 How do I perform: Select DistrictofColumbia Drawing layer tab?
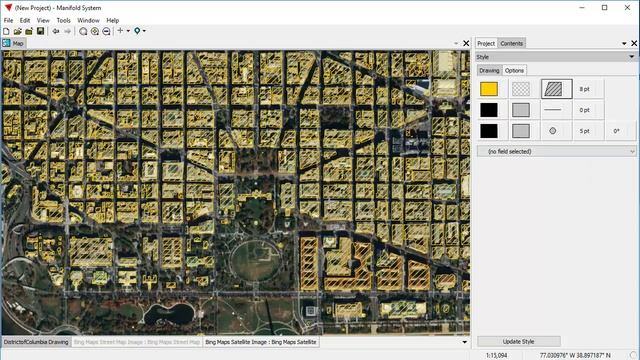click(x=36, y=342)
